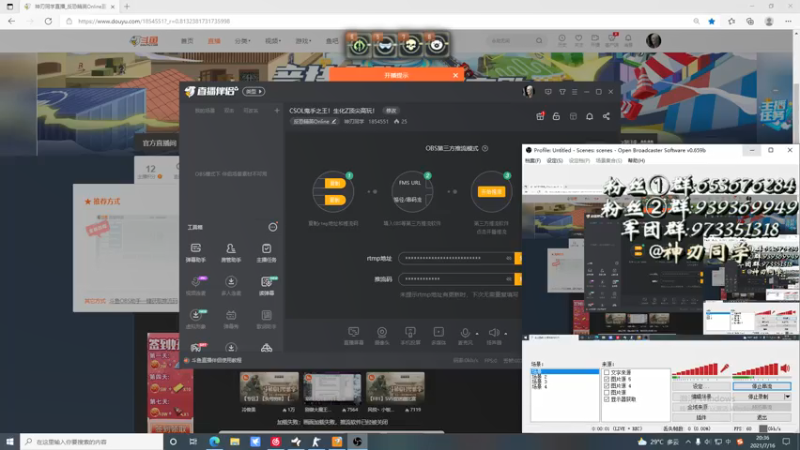Viewport: 800px width, 450px height.
Task: Open 主播任务 tool icon
Action: click(266, 248)
